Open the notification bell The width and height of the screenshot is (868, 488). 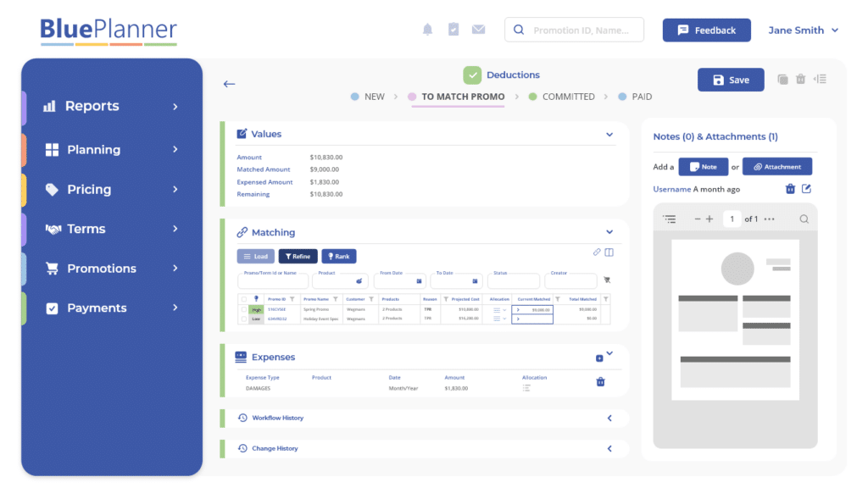[428, 28]
